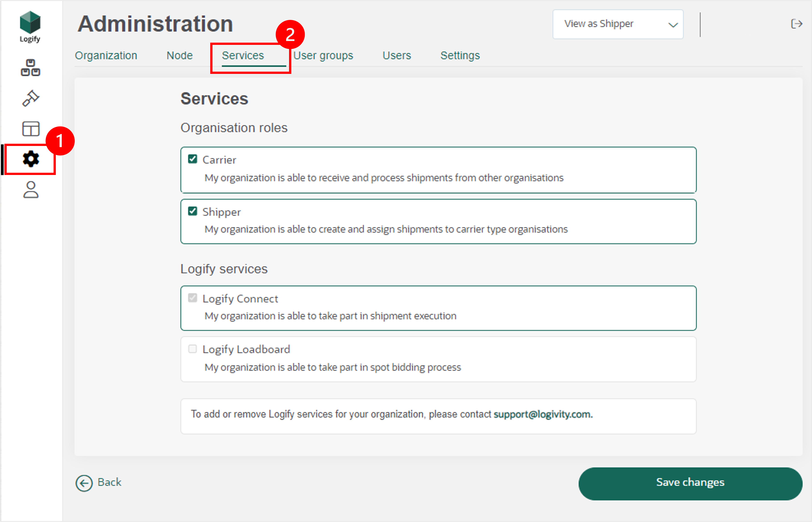Open the support@logivity.com email link

pos(543,414)
